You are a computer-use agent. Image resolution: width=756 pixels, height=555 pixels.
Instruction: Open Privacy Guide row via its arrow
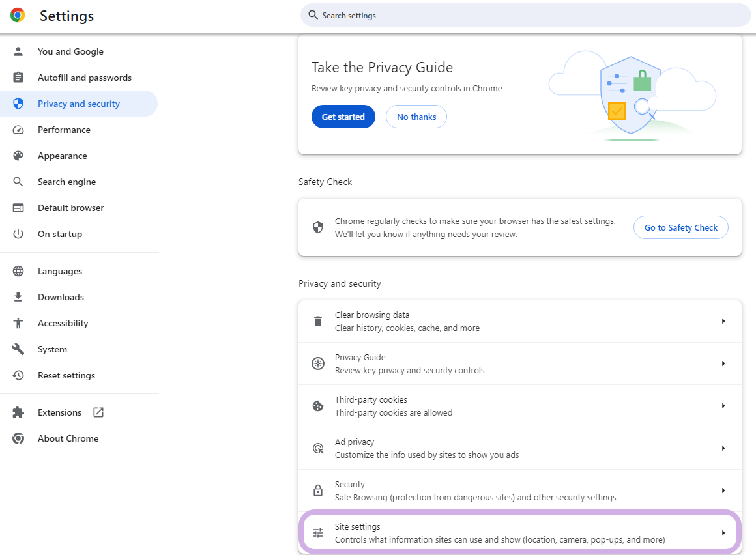tap(723, 363)
